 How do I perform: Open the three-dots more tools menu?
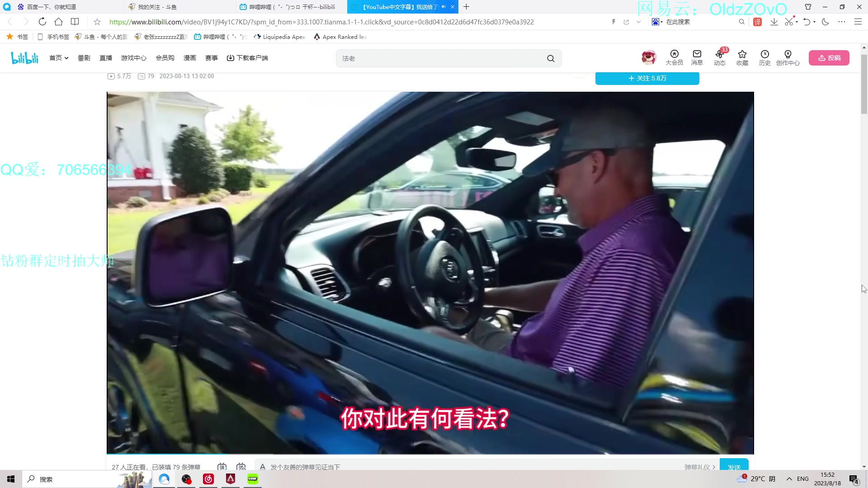point(842,22)
